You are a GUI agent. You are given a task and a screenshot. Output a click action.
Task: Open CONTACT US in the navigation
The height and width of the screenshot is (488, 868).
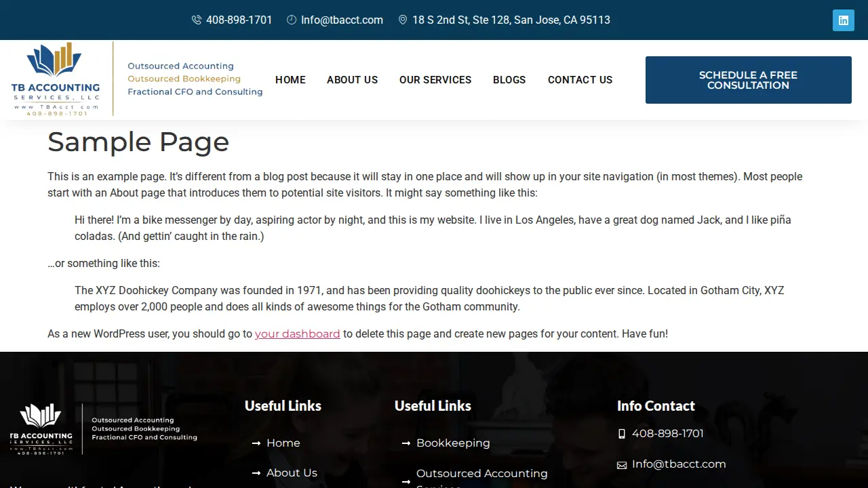(x=580, y=80)
